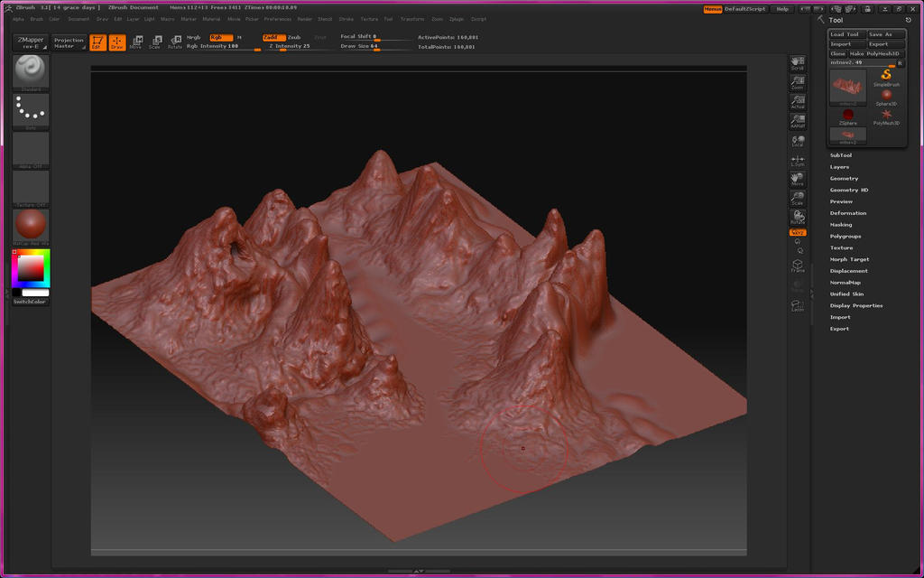
Task: Select the Sphere3D tool
Action: (x=886, y=94)
